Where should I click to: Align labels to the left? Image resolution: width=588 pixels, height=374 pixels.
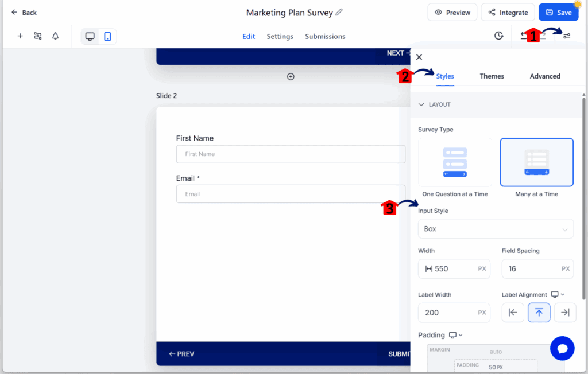(513, 313)
